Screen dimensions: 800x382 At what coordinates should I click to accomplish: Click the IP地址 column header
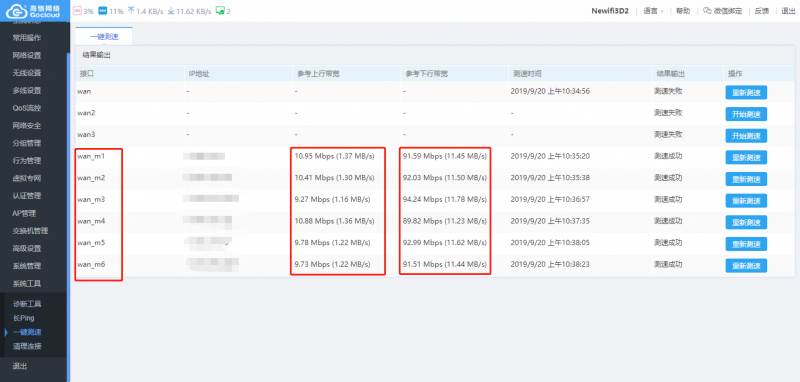[199, 73]
